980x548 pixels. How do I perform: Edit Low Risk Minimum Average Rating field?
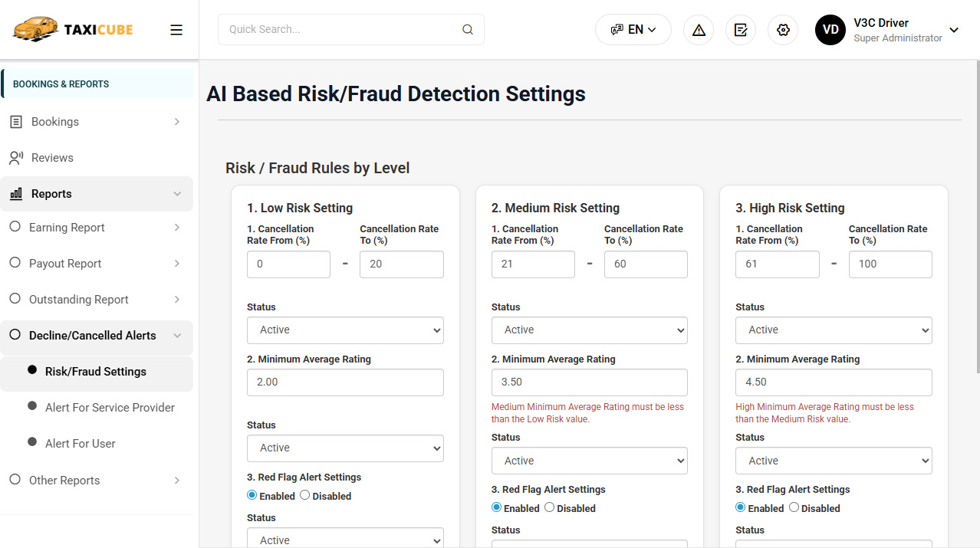click(x=345, y=382)
